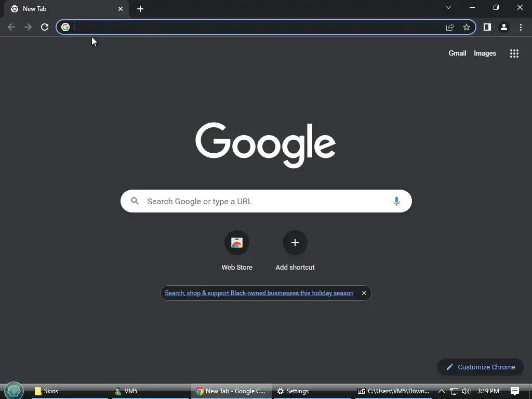This screenshot has height=399, width=532.
Task: Click the back navigation arrow
Action: [11, 27]
